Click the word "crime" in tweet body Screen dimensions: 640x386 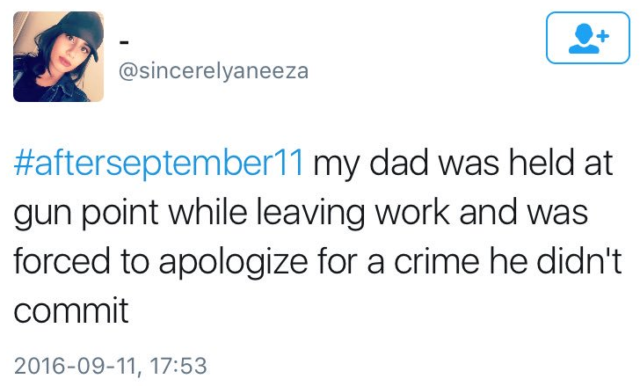436,262
